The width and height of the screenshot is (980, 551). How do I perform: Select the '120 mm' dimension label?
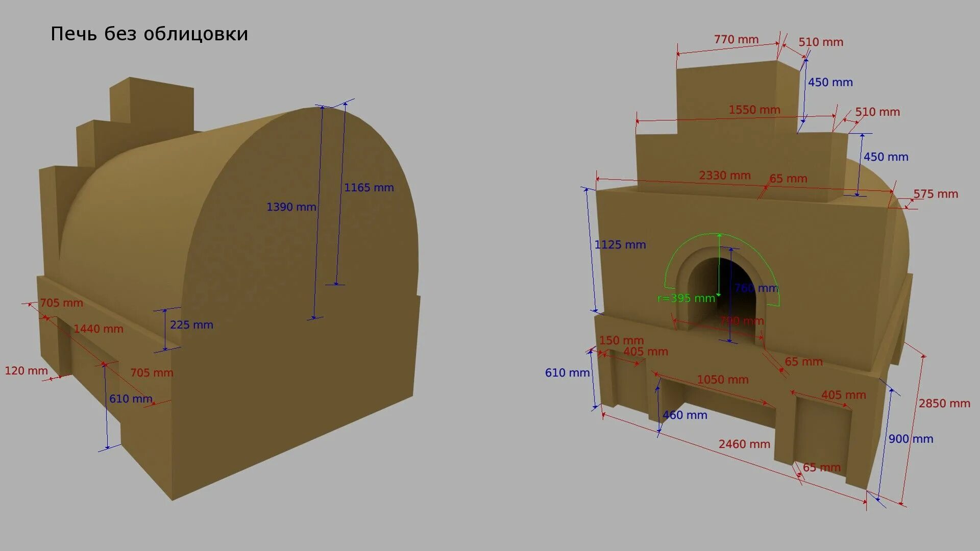[26, 370]
